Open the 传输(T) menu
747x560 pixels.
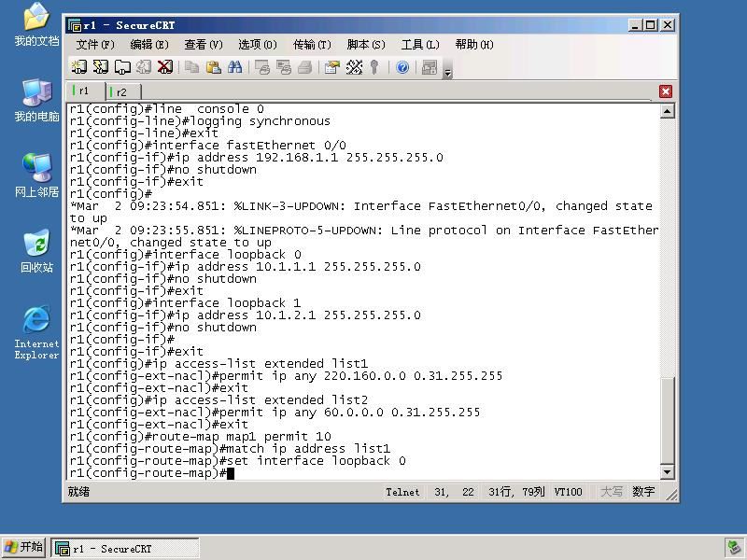(x=312, y=45)
